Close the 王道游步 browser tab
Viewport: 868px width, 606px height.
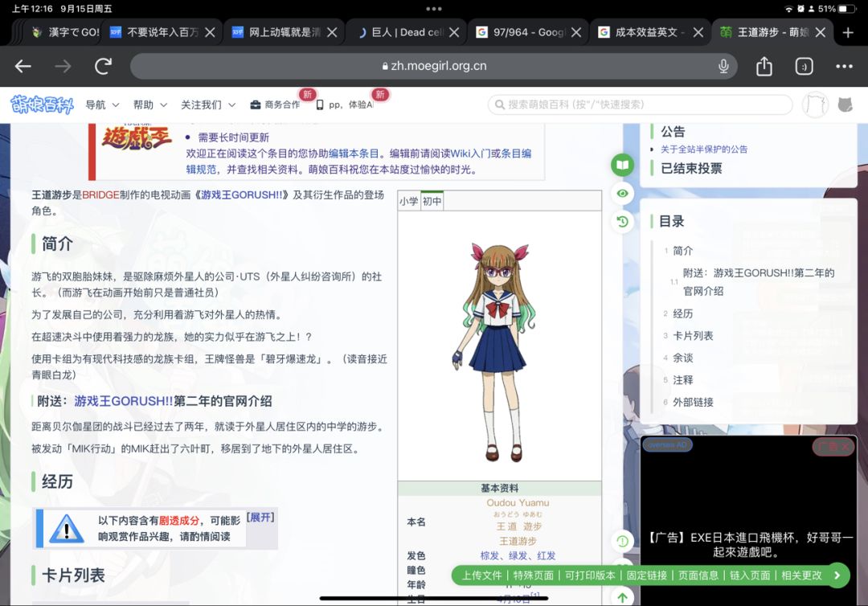coord(821,33)
